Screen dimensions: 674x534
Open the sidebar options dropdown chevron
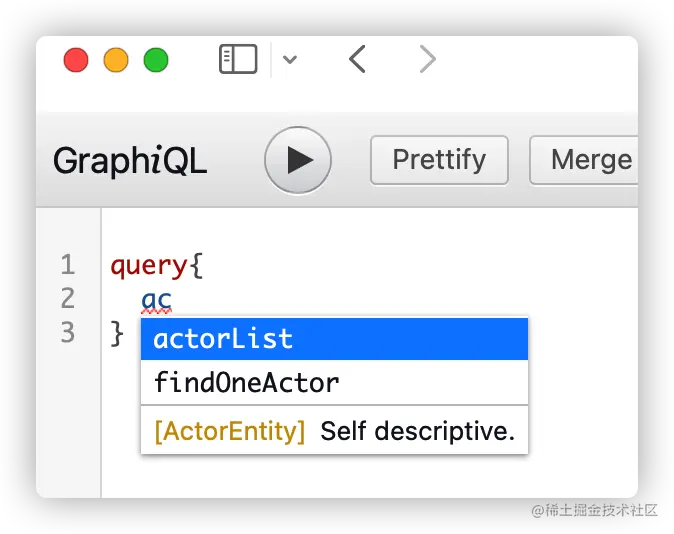290,59
